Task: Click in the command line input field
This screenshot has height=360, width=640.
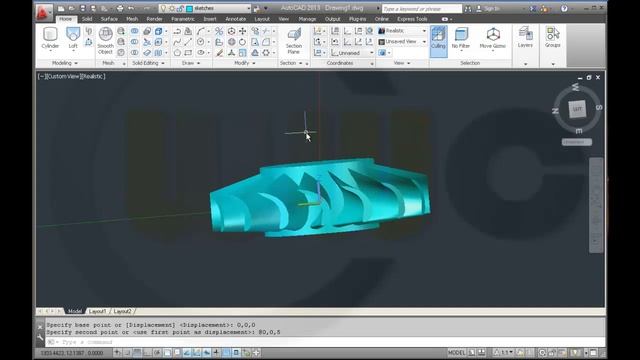Action: [x=324, y=342]
